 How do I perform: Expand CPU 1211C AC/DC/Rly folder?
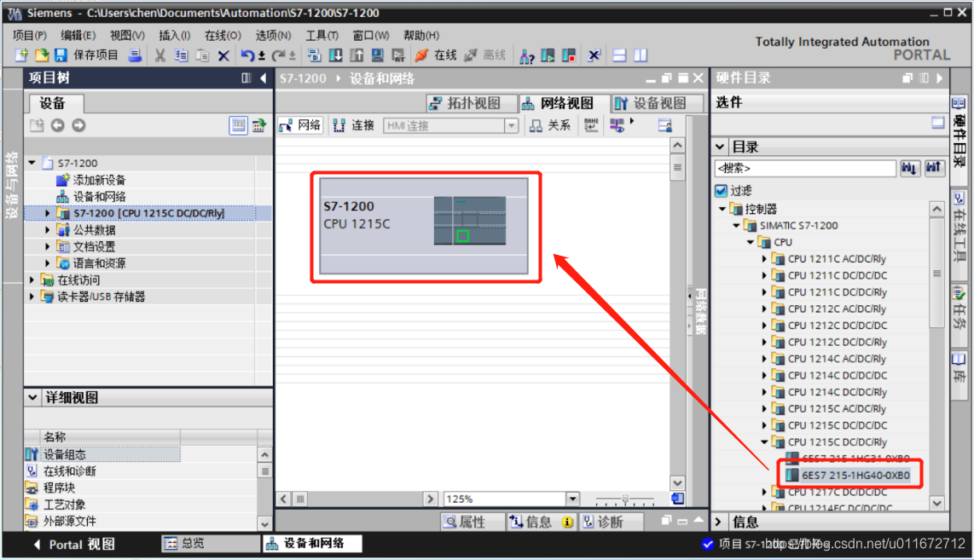pyautogui.click(x=765, y=259)
